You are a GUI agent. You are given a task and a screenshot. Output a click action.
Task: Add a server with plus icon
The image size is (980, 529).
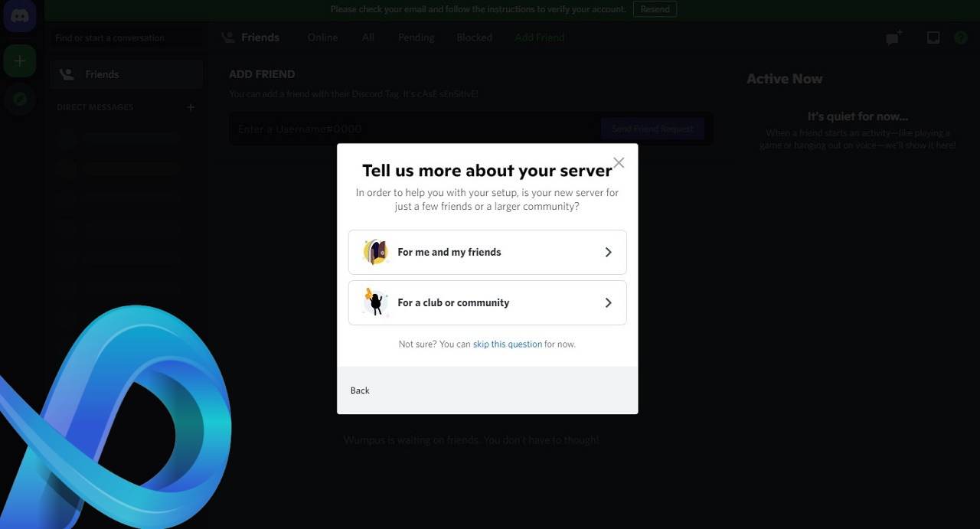click(20, 61)
